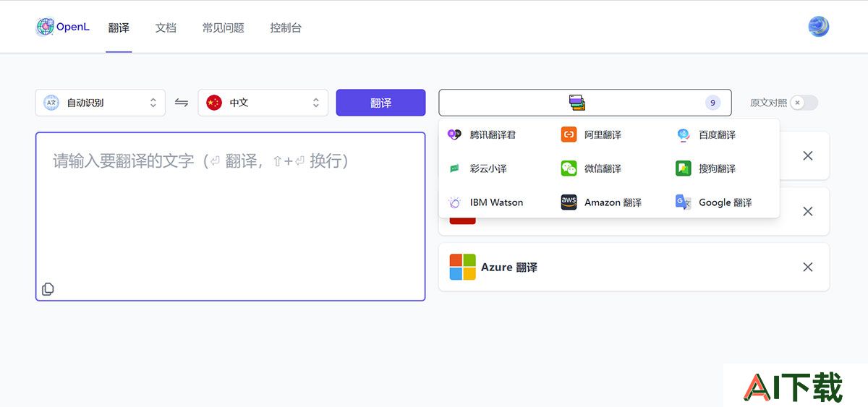Click the purple 翻译 button
The image size is (868, 407).
pos(380,103)
